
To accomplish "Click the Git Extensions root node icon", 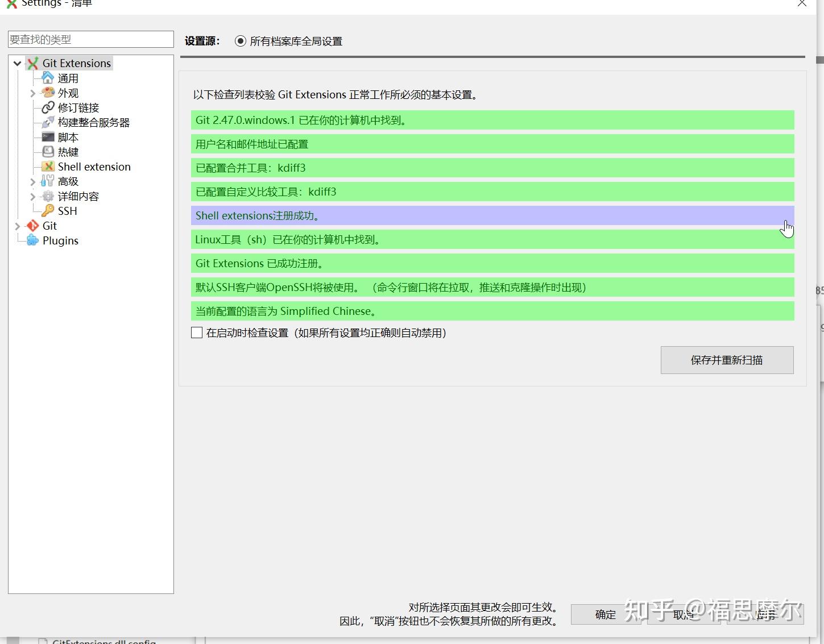I will pyautogui.click(x=33, y=63).
